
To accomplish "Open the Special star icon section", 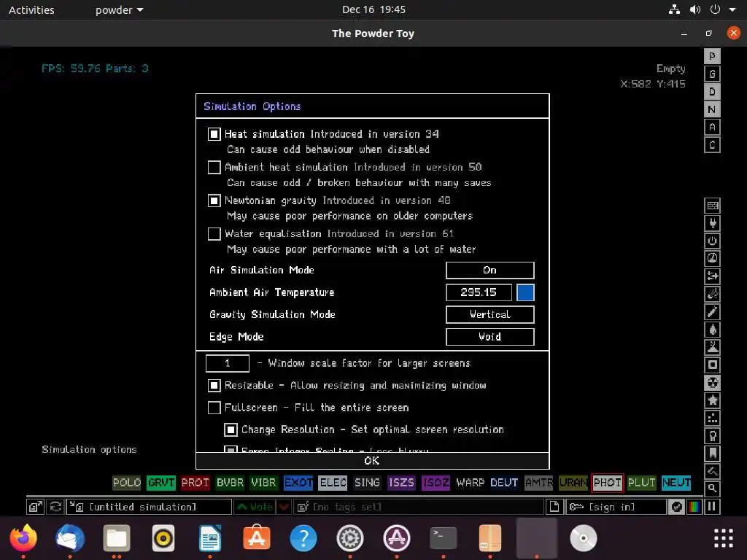I will pyautogui.click(x=712, y=400).
